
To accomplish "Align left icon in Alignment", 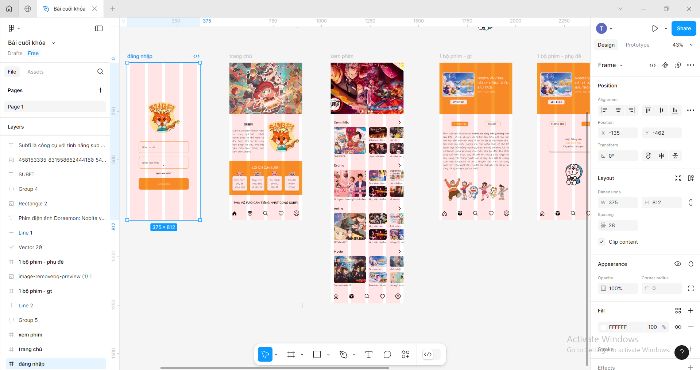I will 605,110.
